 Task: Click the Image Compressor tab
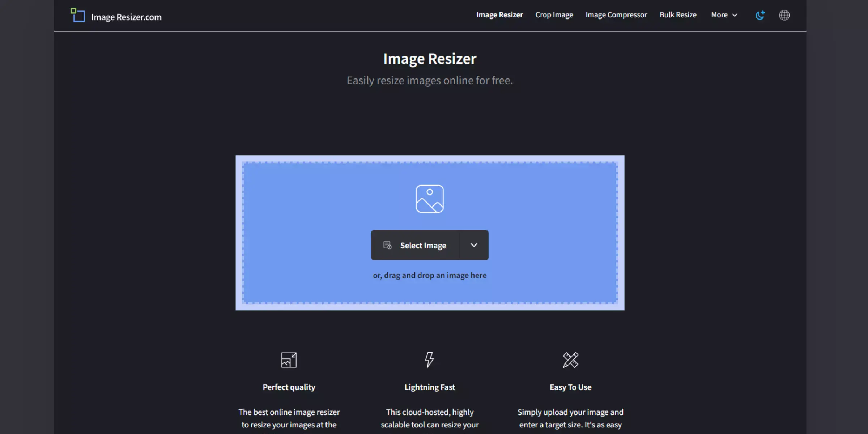coord(616,15)
